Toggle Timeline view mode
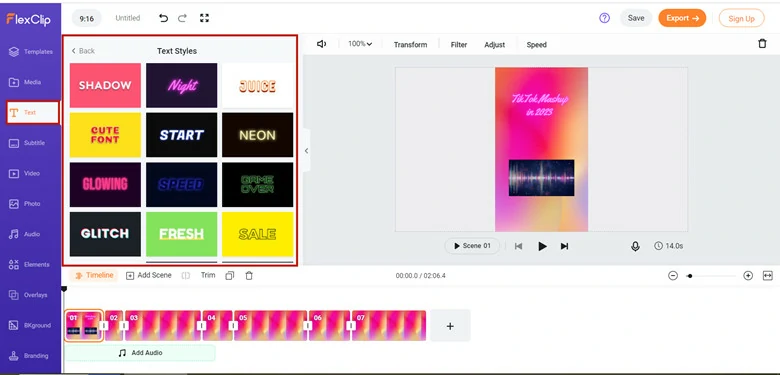 tap(94, 275)
